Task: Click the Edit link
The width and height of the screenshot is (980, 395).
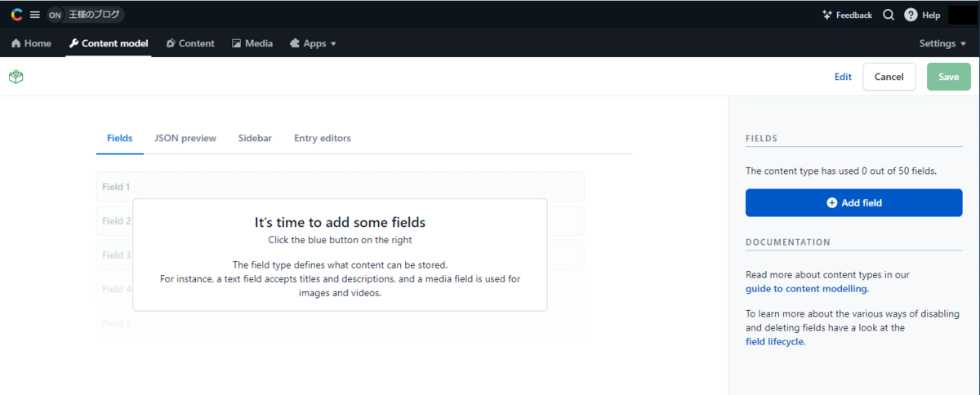Action: tap(843, 77)
